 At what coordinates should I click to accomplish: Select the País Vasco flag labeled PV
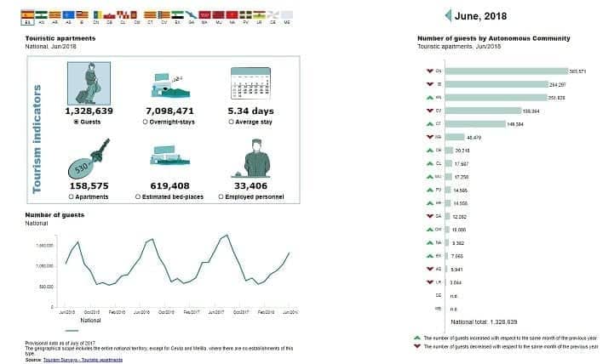(x=246, y=15)
